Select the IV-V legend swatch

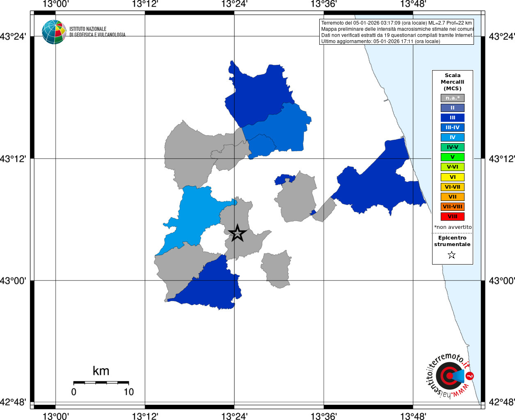pyautogui.click(x=453, y=147)
